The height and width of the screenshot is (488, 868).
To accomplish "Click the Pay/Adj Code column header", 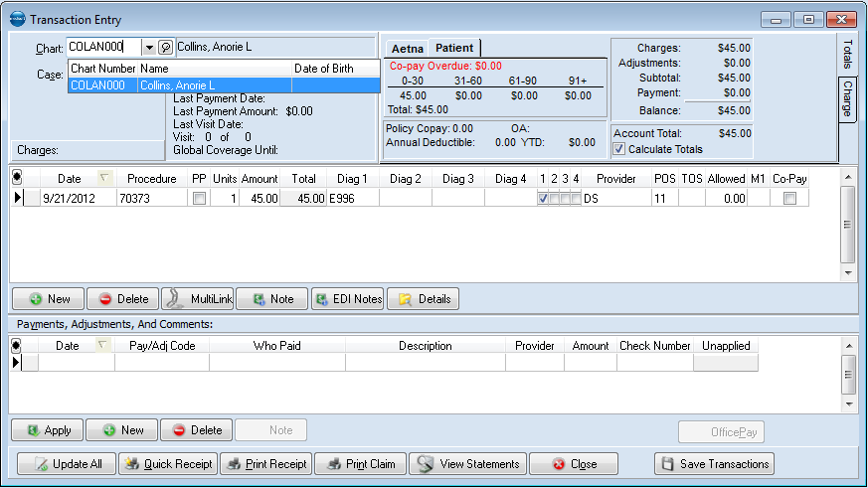I will tap(162, 346).
